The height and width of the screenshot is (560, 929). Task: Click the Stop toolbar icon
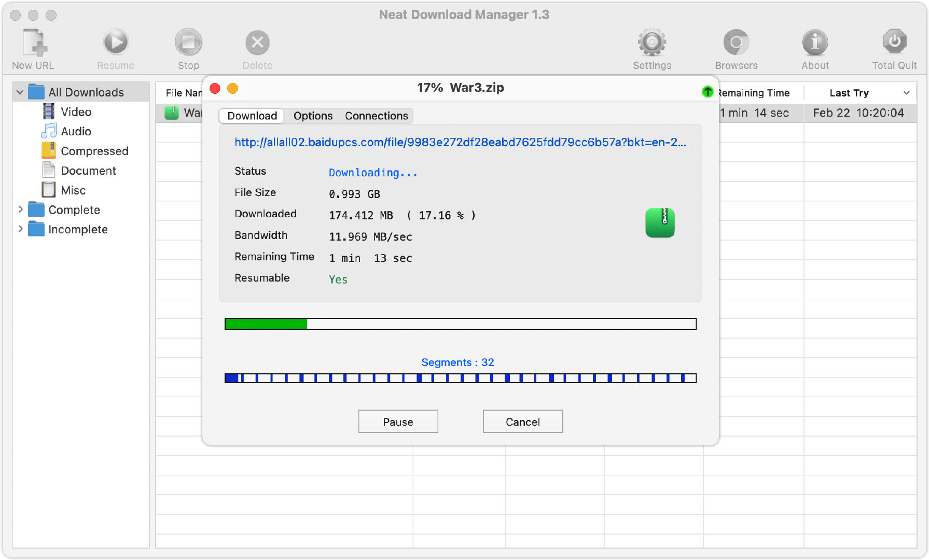[188, 42]
